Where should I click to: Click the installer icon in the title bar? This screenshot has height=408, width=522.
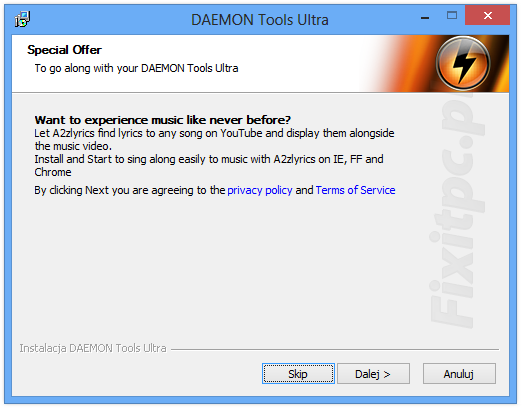tap(22, 19)
